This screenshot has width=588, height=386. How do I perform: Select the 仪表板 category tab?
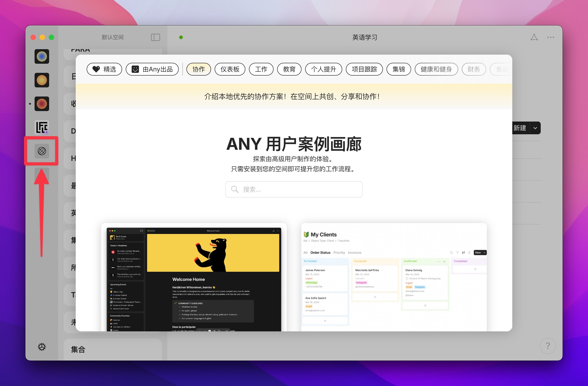[230, 69]
